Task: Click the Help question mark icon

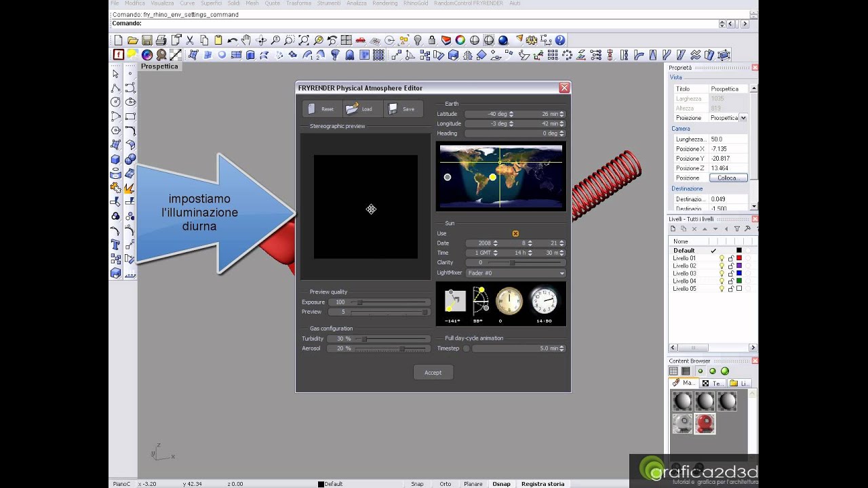Action: coord(560,41)
